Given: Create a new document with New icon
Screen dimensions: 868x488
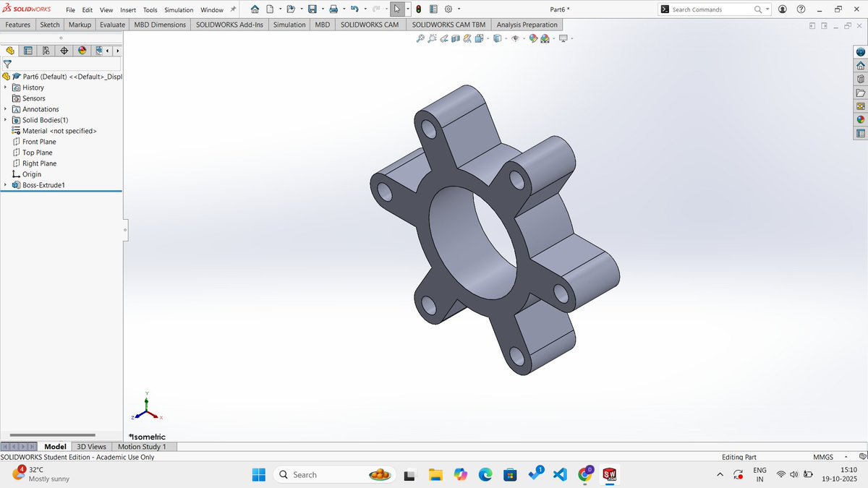Looking at the screenshot, I should (270, 9).
